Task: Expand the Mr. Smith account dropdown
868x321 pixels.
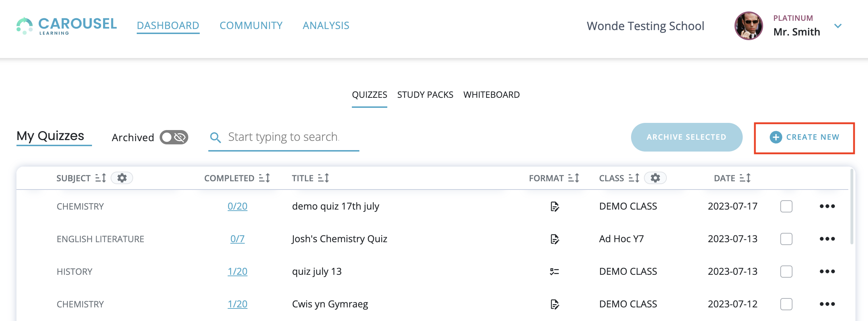Action: 838,26
